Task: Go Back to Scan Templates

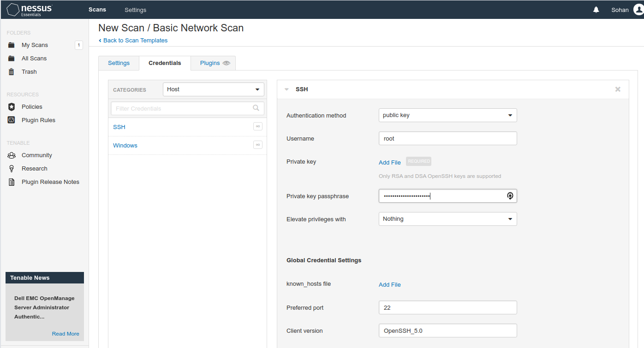Action: click(x=135, y=41)
